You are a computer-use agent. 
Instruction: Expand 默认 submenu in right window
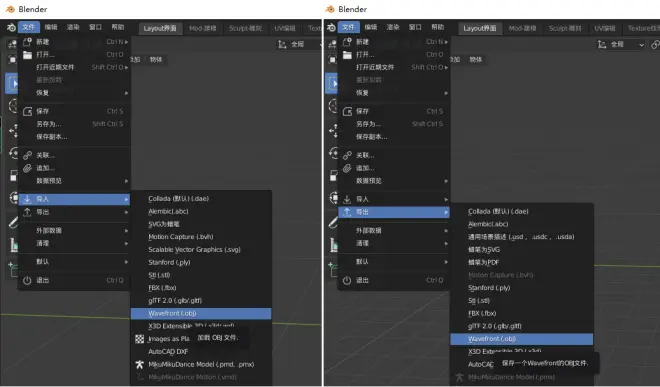point(394,262)
